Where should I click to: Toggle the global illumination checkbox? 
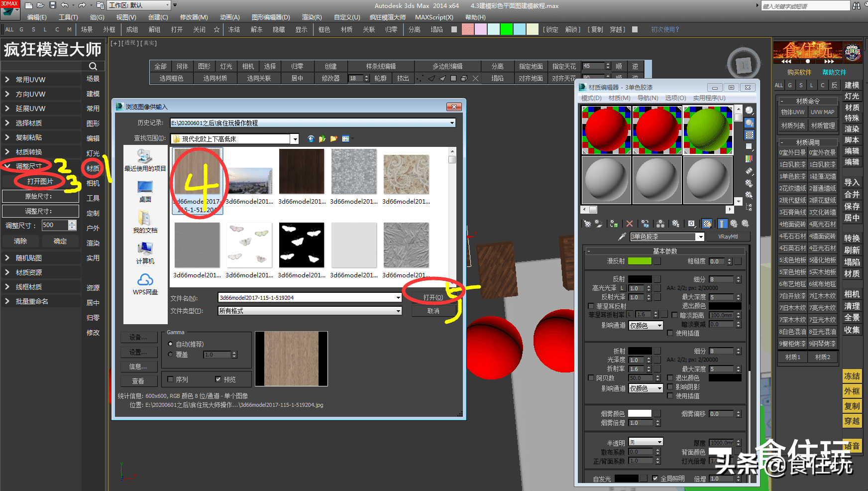[655, 479]
